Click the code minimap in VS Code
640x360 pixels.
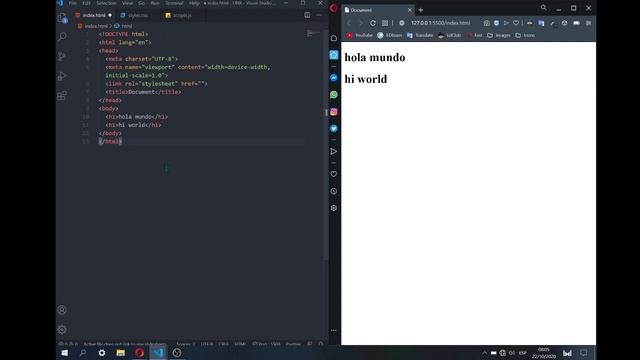pyautogui.click(x=313, y=34)
